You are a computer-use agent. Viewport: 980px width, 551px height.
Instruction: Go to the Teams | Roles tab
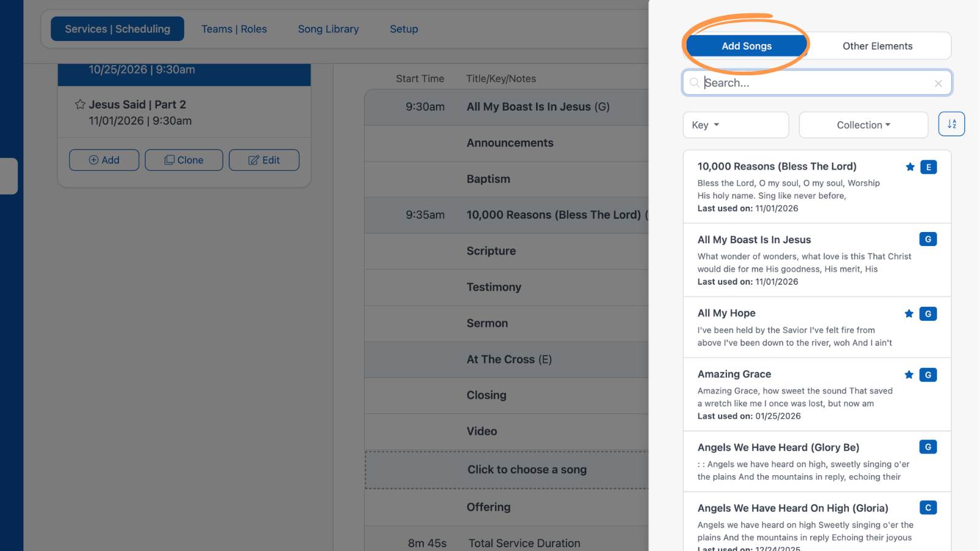coord(234,29)
